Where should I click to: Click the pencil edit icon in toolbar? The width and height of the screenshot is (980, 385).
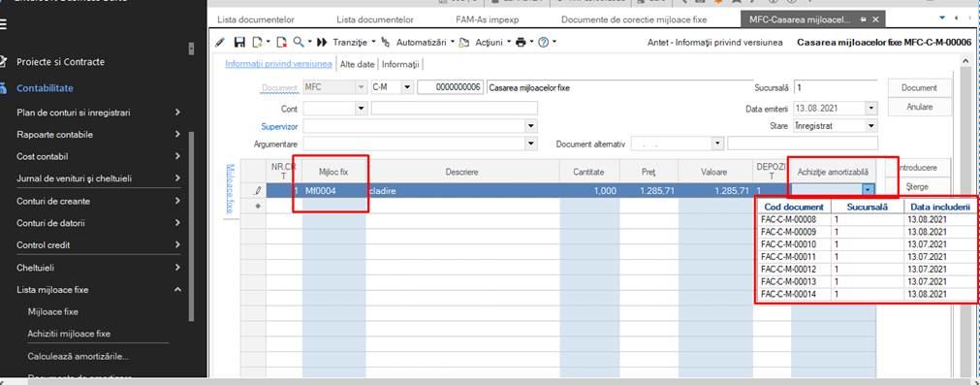219,43
